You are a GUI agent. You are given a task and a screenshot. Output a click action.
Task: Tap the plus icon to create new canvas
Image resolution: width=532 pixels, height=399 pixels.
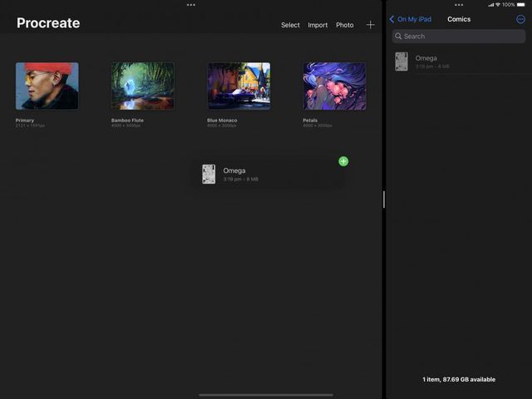tap(371, 25)
